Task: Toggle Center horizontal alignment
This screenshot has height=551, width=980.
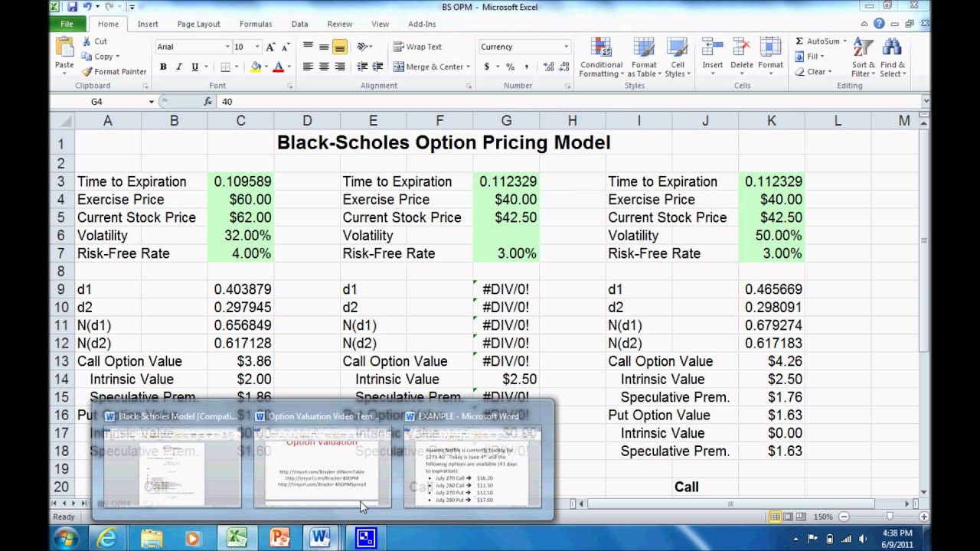Action: [x=324, y=67]
